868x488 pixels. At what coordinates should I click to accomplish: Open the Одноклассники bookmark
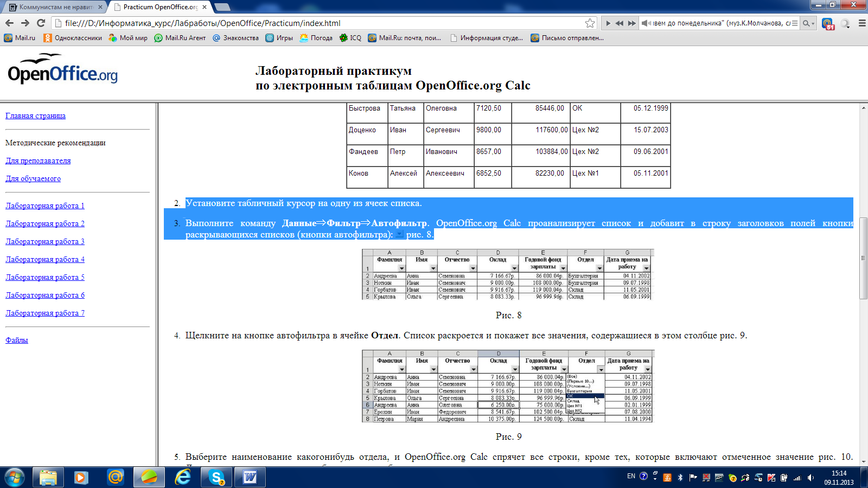73,38
